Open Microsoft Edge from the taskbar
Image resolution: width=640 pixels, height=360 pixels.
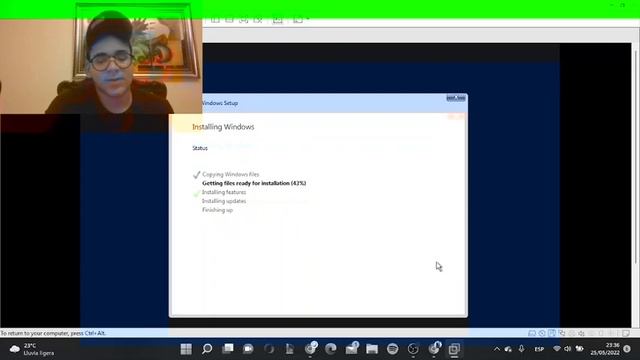pyautogui.click(x=331, y=349)
